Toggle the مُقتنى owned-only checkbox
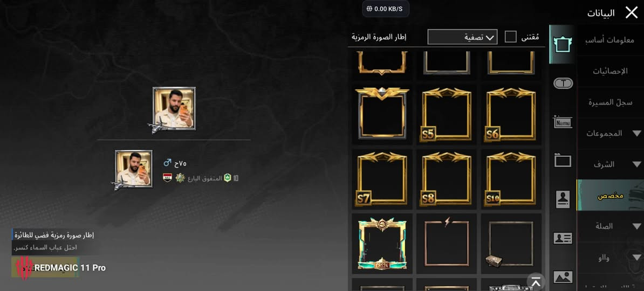The image size is (644, 291). pos(511,37)
